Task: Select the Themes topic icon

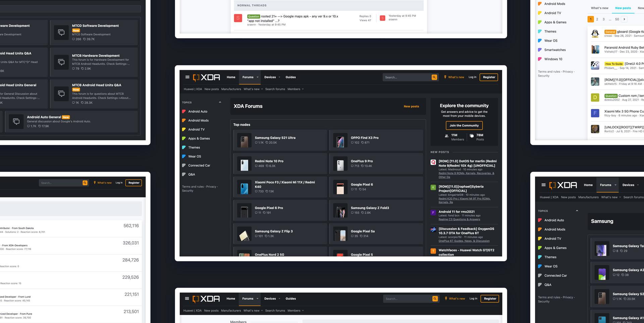Action: coord(184,147)
